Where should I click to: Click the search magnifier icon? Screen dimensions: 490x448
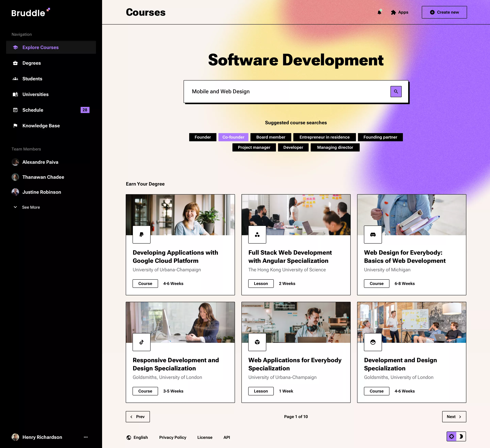(x=396, y=91)
